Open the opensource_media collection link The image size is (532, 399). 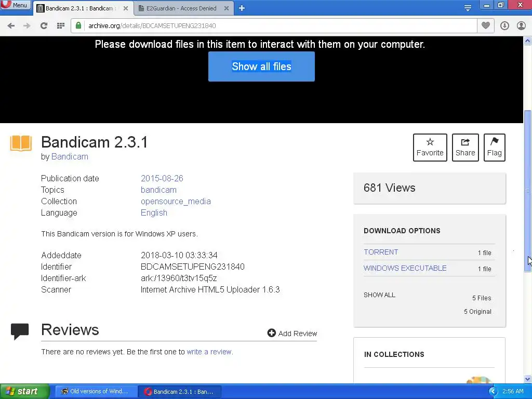coord(176,202)
